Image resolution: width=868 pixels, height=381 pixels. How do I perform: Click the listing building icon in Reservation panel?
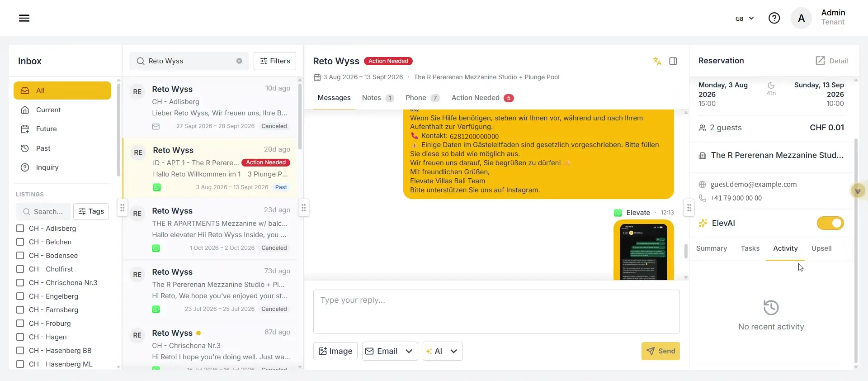coord(702,156)
